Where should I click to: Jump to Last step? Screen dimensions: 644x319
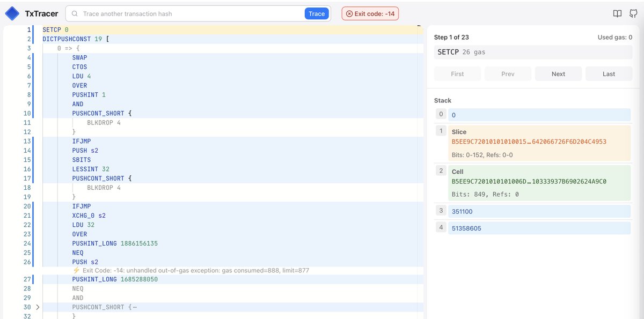tap(609, 74)
